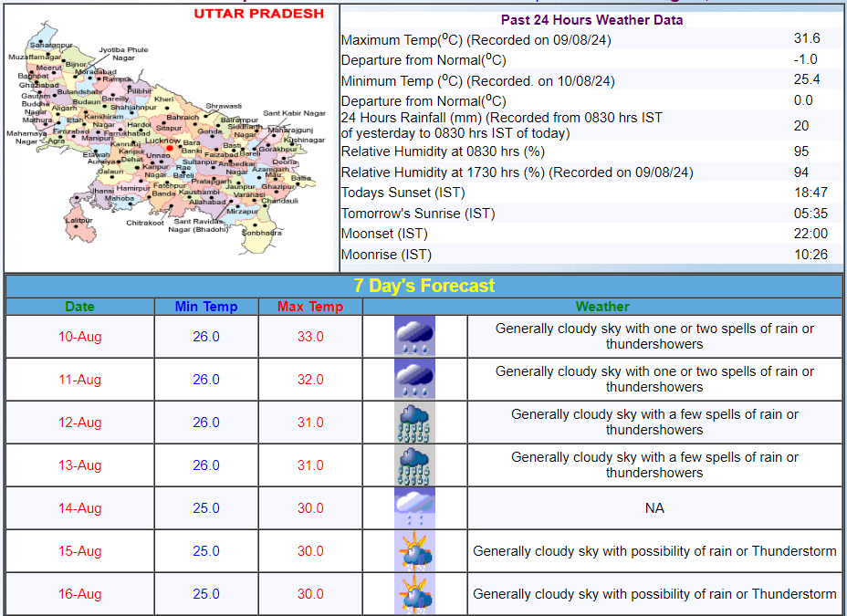
Task: Click the cloud icon in the 14-Aug row
Action: point(414,507)
